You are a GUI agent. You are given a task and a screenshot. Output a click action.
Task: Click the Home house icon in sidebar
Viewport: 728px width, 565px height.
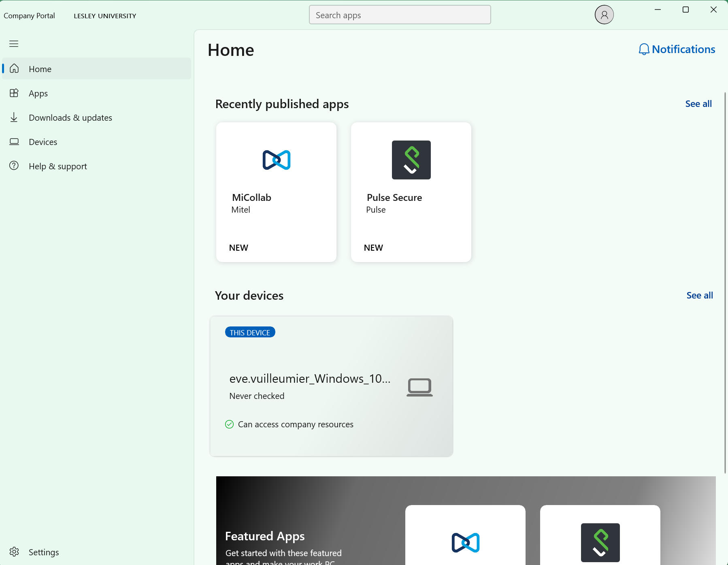[x=14, y=68]
